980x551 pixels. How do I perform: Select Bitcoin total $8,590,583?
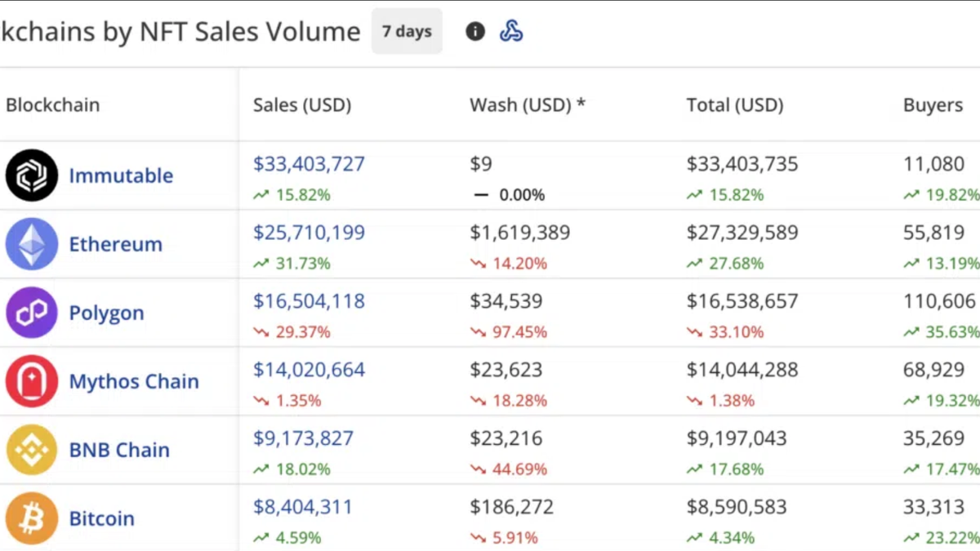point(737,507)
